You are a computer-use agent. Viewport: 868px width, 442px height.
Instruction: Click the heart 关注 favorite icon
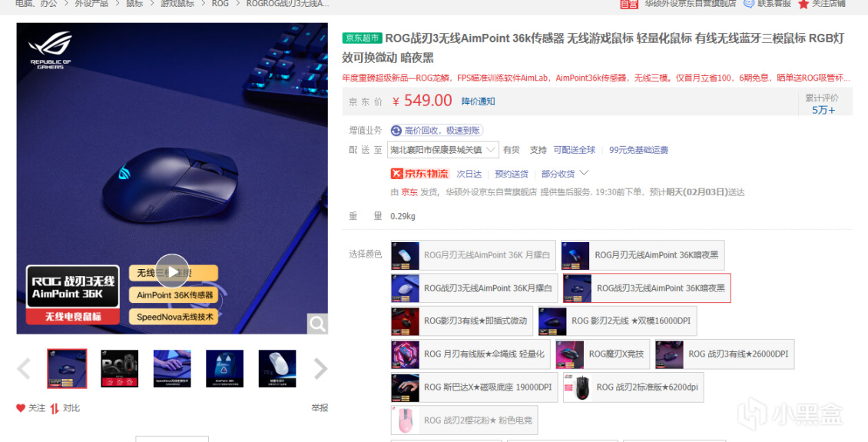click(x=21, y=408)
